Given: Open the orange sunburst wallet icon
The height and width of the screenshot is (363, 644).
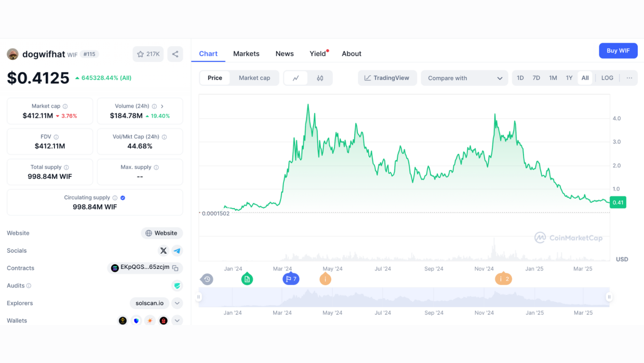Looking at the screenshot, I should [150, 321].
